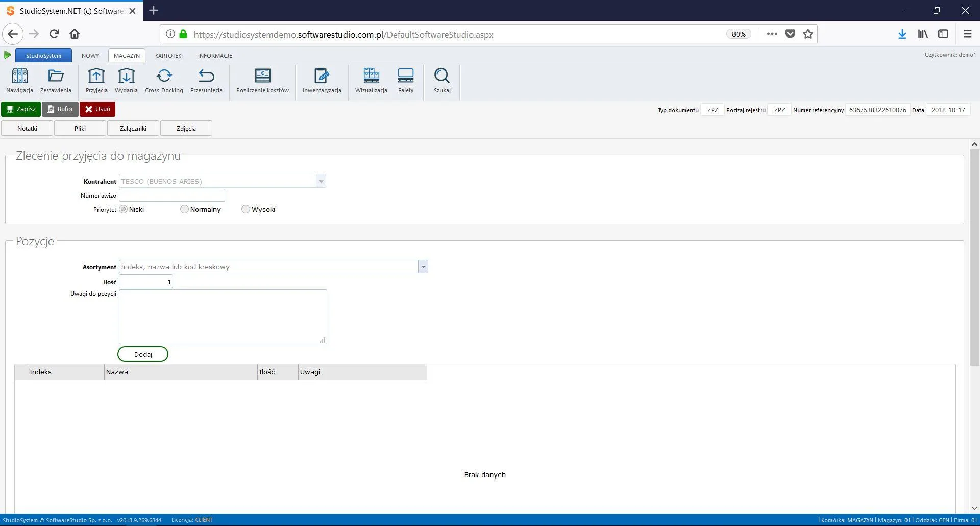980x526 pixels.
Task: Click the 80% zoom level indicator
Action: (739, 34)
